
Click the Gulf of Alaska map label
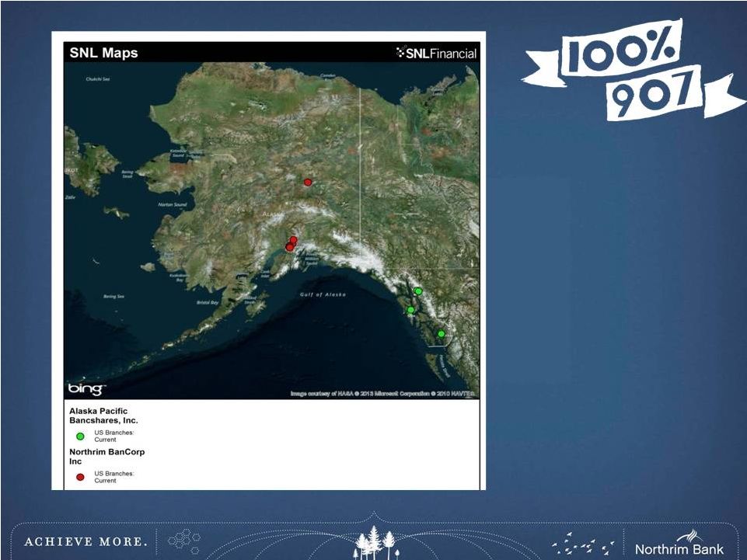[323, 294]
